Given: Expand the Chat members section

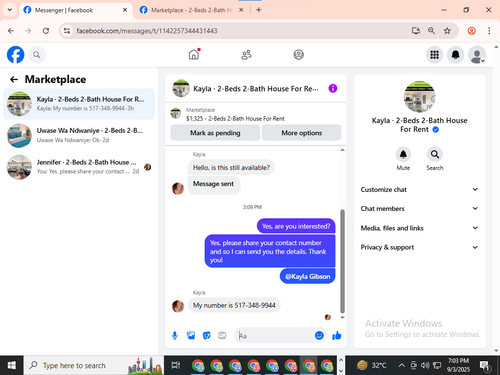Looking at the screenshot, I should tap(419, 208).
